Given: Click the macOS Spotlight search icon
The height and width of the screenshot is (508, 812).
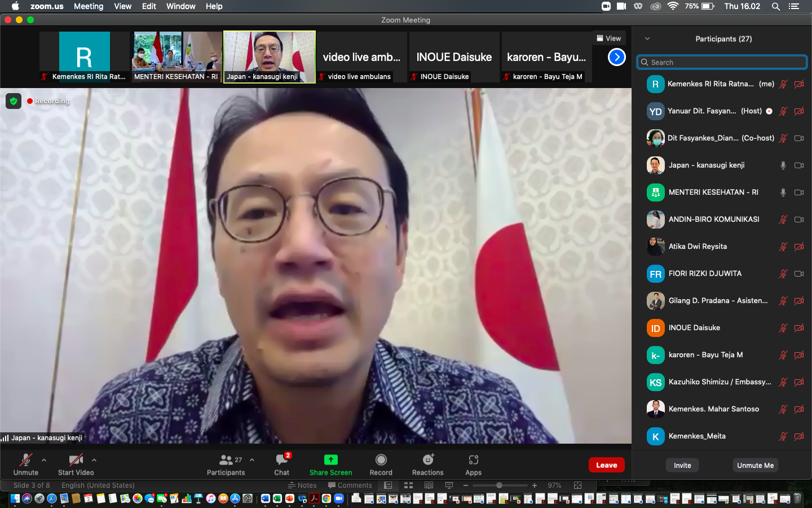Looking at the screenshot, I should pos(776,6).
